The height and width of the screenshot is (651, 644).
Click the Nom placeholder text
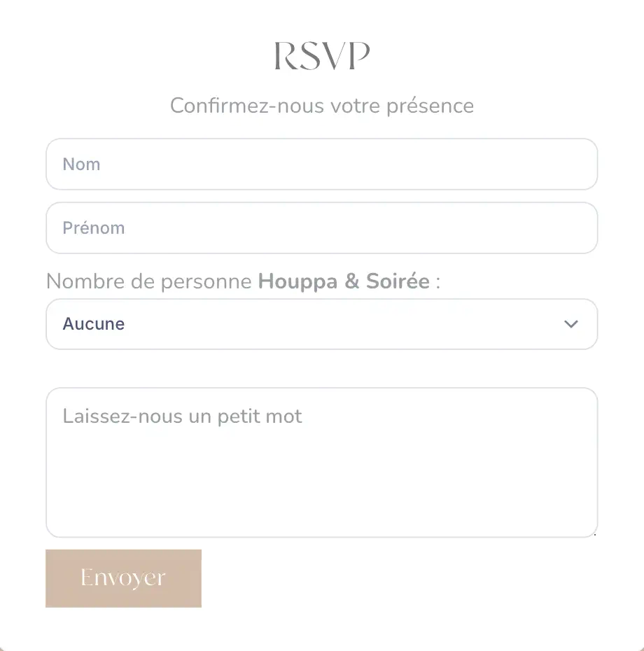(x=81, y=164)
